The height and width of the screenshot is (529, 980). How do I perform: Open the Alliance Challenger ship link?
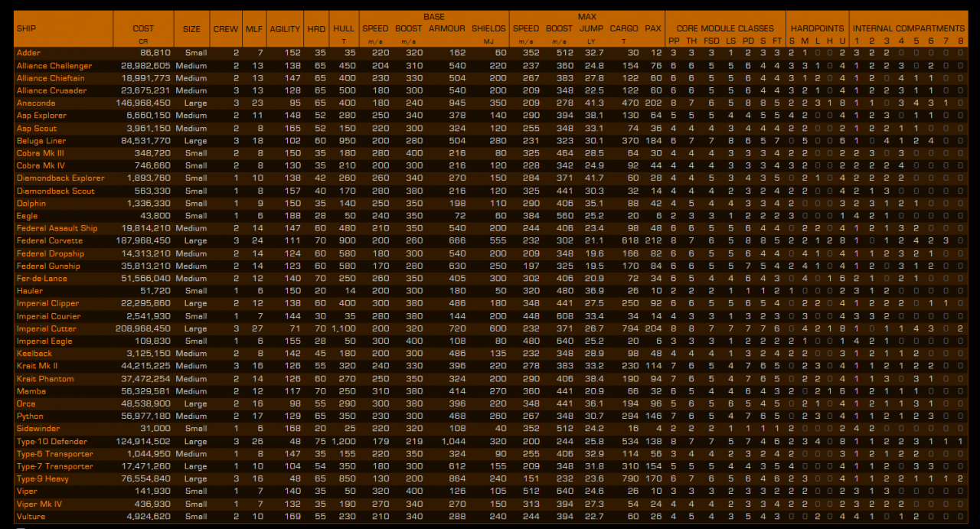[x=54, y=66]
